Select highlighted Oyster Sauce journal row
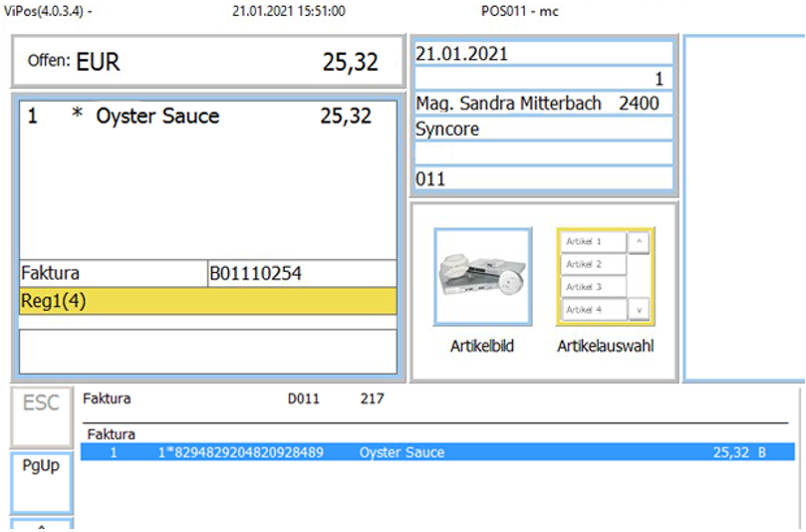Screen dimensions: 806x532 [x=437, y=452]
